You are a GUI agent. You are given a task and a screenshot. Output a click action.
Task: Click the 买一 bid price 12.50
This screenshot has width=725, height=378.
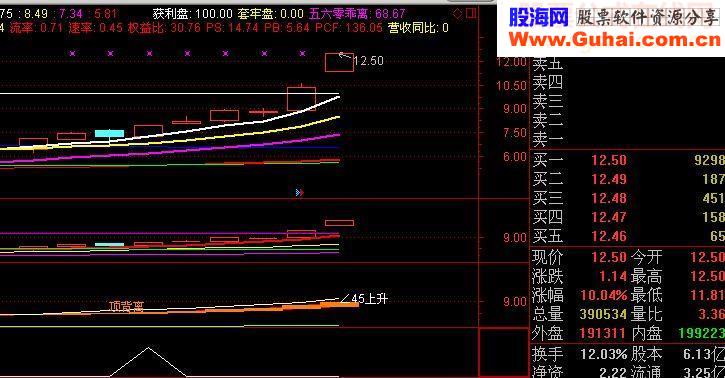tap(609, 160)
